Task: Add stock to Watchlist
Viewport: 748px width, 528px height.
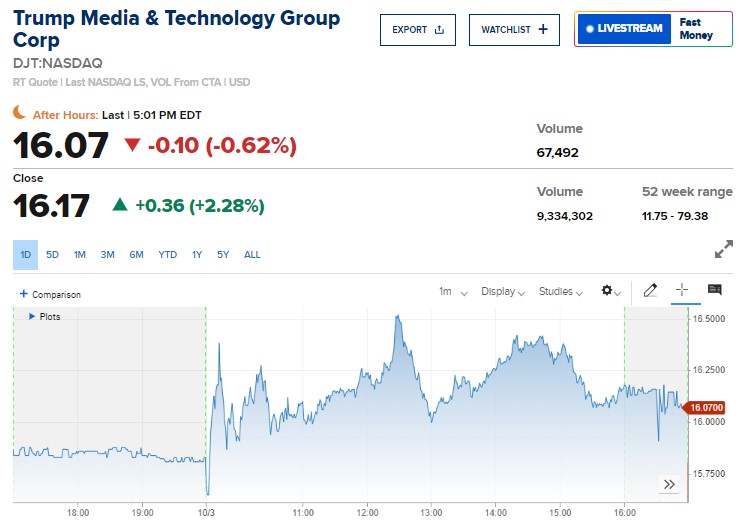Action: [514, 30]
